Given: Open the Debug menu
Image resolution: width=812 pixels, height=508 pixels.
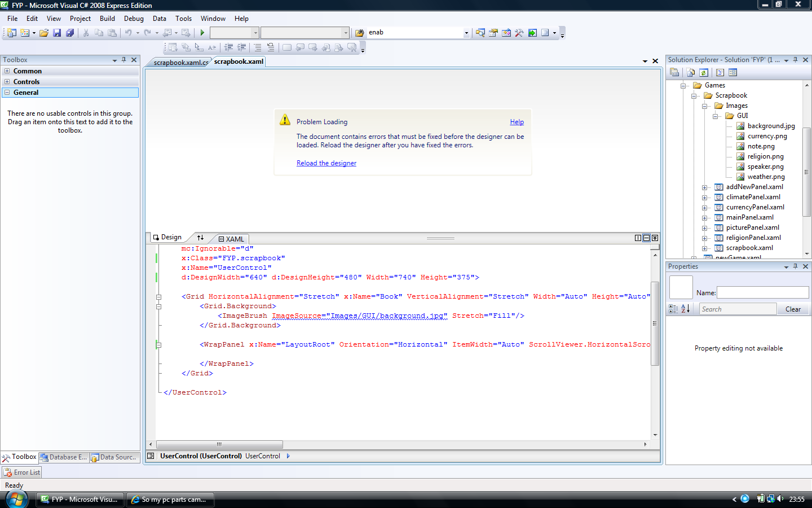Looking at the screenshot, I should (134, 19).
